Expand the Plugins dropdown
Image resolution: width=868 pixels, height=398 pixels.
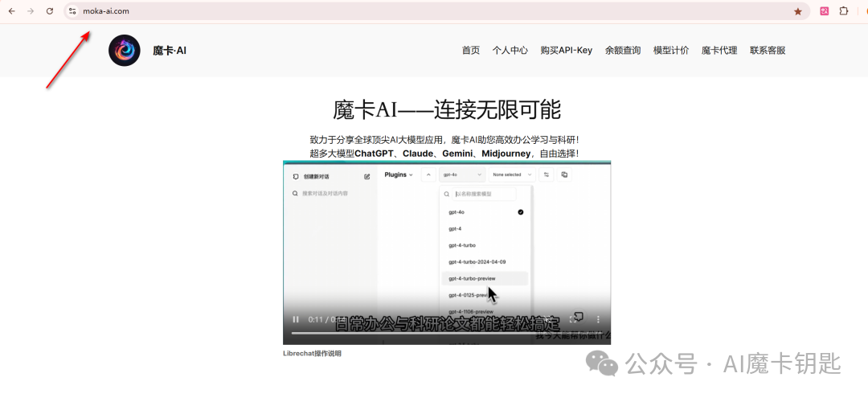pos(399,174)
